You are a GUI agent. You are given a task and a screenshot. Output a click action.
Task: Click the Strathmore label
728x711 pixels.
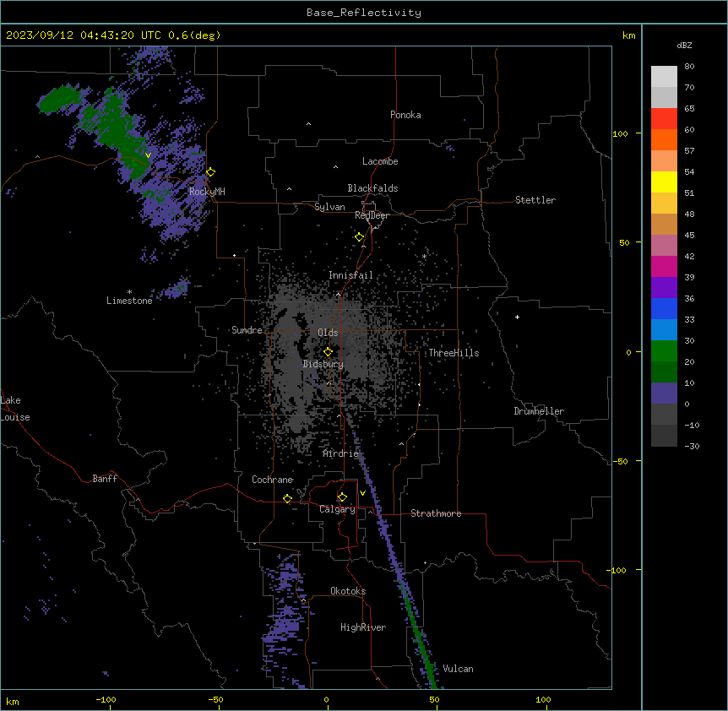(x=436, y=513)
